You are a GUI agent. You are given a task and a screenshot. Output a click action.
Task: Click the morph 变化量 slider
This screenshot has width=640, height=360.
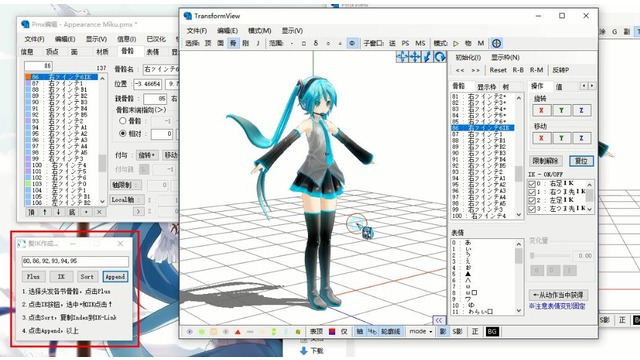point(550,256)
